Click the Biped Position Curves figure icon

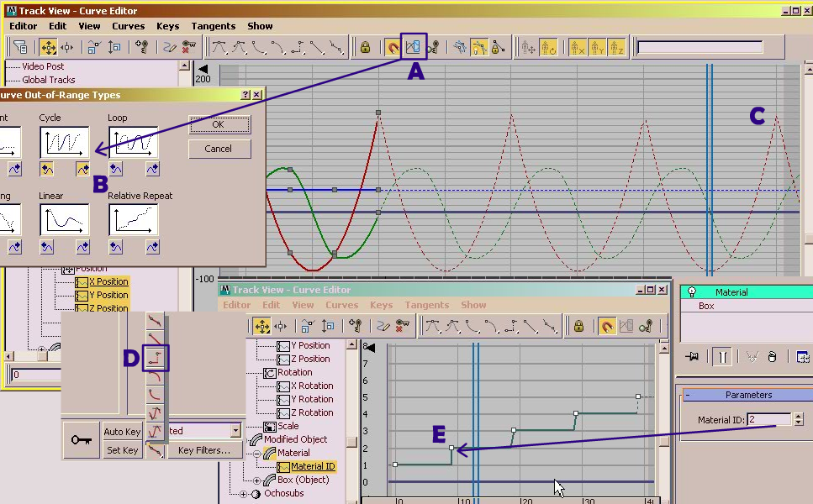pos(528,48)
